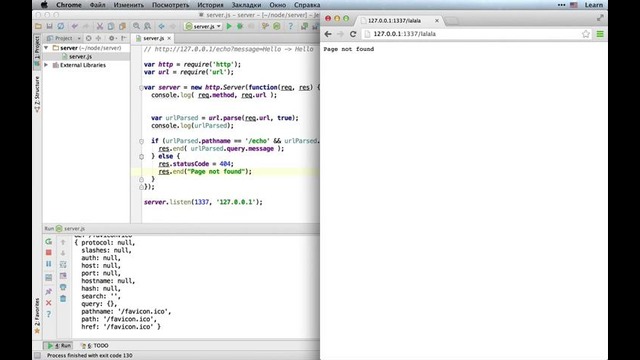Click the Paste clipboard icon
The width and height of the screenshot is (640, 360).
(122, 26)
